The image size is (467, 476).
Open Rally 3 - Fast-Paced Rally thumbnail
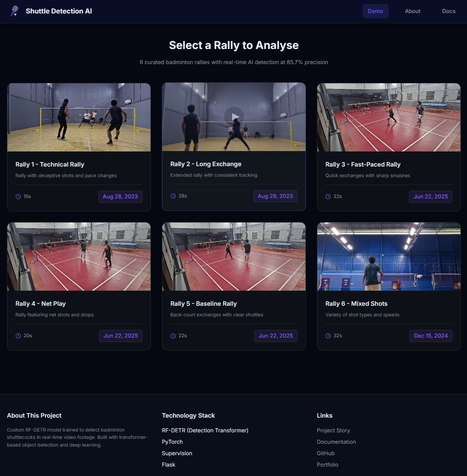click(x=389, y=117)
